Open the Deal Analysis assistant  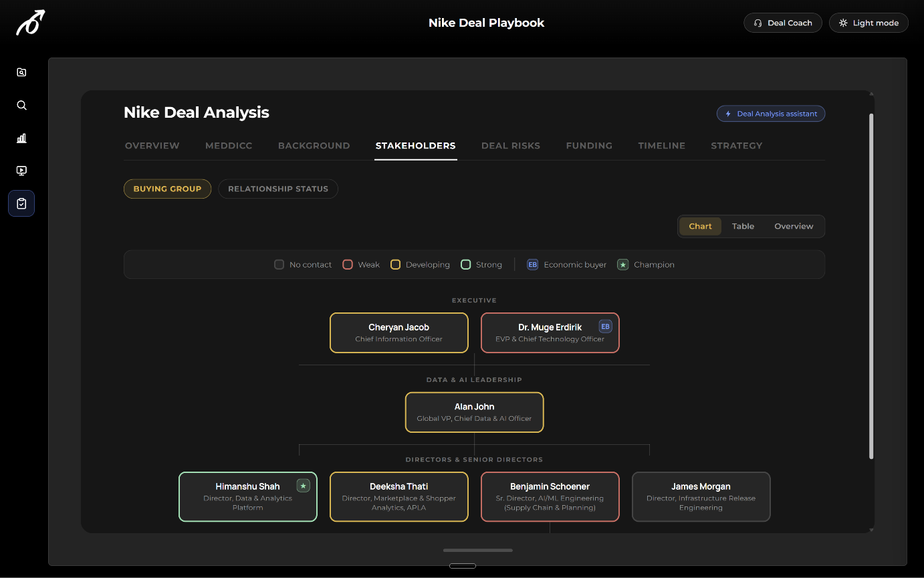[771, 114]
